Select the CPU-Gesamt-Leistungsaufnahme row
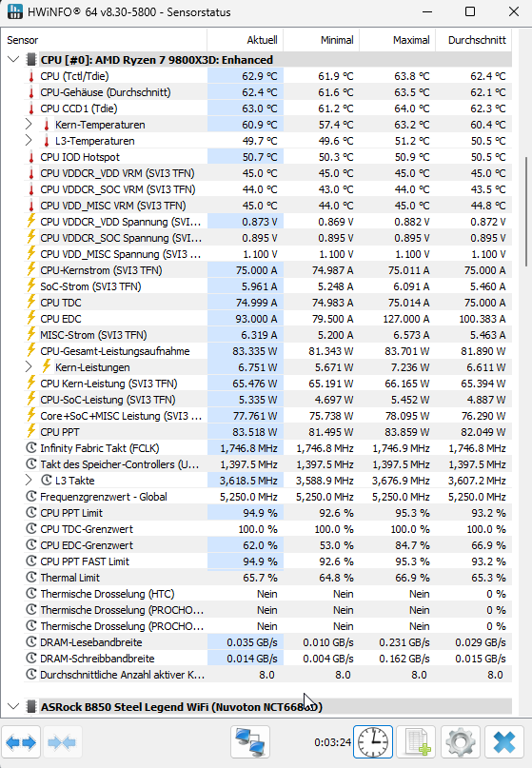The width and height of the screenshot is (532, 768). click(267, 351)
